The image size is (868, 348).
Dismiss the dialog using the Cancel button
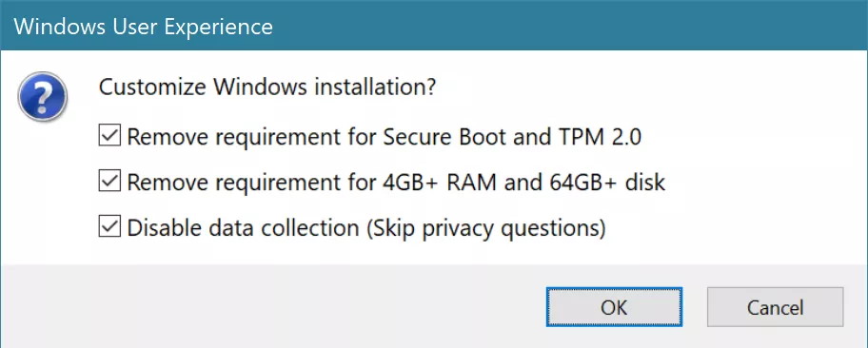[x=775, y=306]
